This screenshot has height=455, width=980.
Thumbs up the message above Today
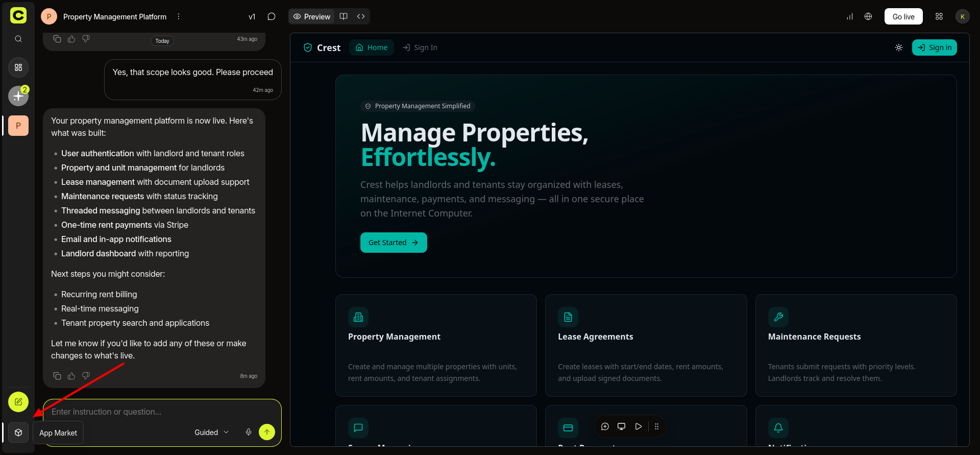click(x=71, y=39)
